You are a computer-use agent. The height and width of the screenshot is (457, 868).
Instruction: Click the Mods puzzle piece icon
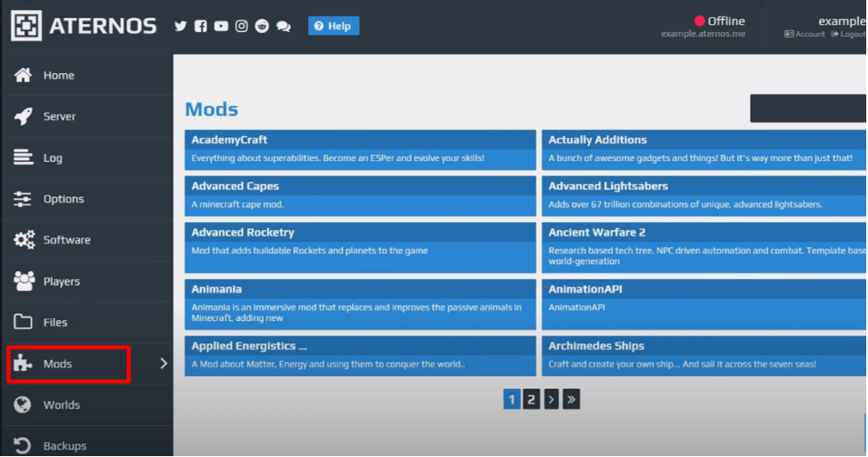coord(23,364)
